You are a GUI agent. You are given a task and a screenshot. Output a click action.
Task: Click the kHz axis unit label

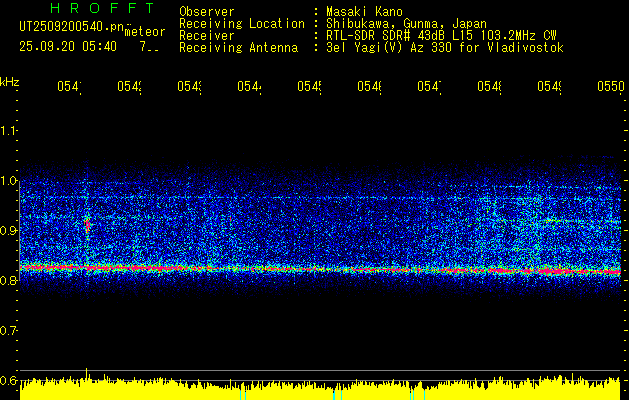click(x=10, y=82)
